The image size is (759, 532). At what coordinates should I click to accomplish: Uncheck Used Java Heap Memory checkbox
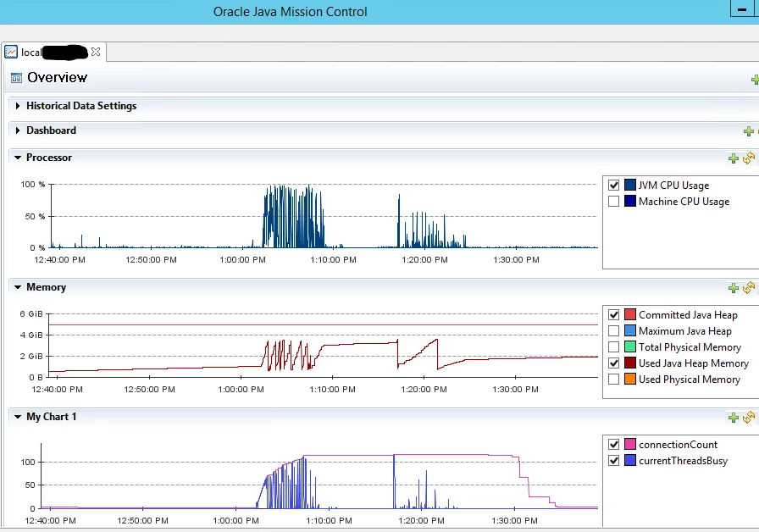(614, 363)
